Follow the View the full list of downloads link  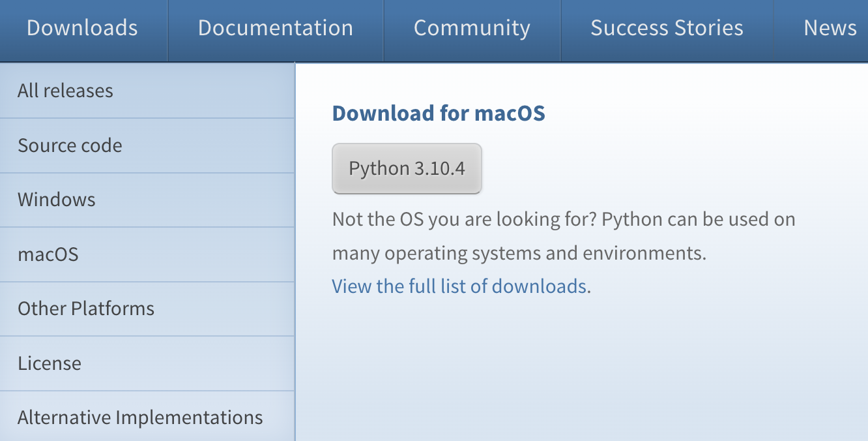click(459, 286)
